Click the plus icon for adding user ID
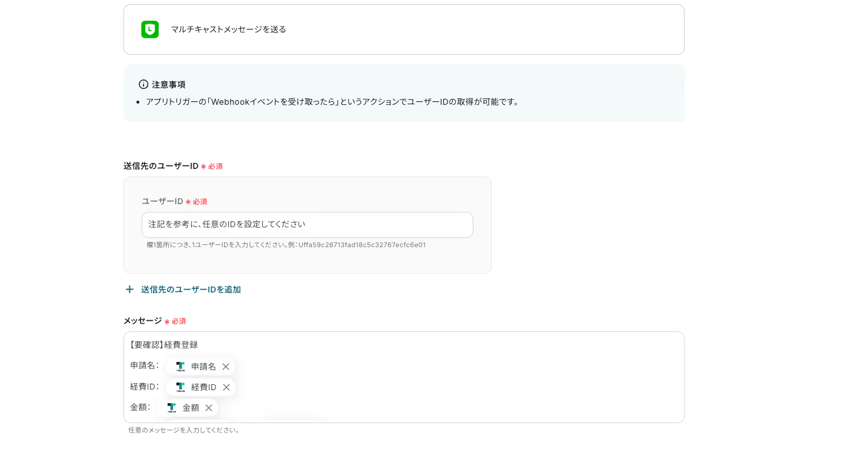The width and height of the screenshot is (868, 472). coord(129,290)
